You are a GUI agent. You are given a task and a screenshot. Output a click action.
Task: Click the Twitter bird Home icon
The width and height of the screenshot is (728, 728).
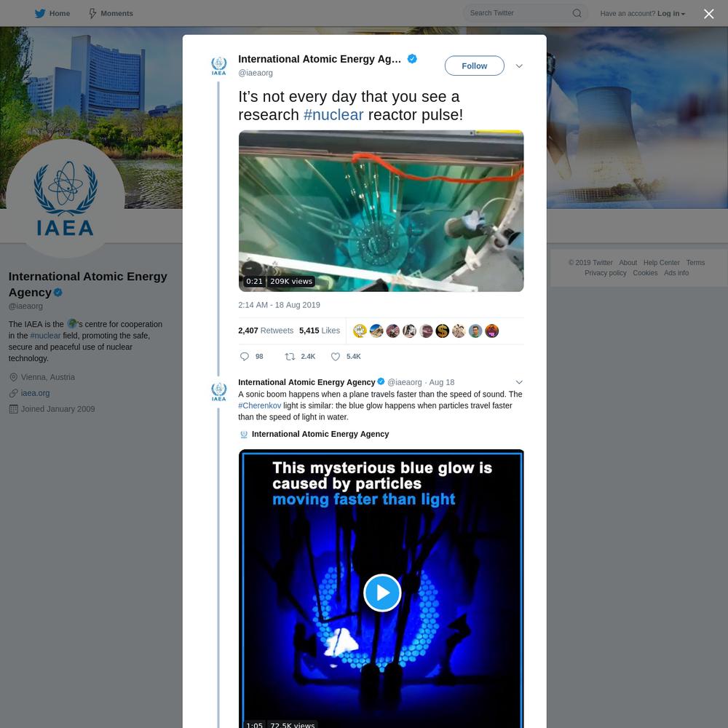[x=40, y=13]
